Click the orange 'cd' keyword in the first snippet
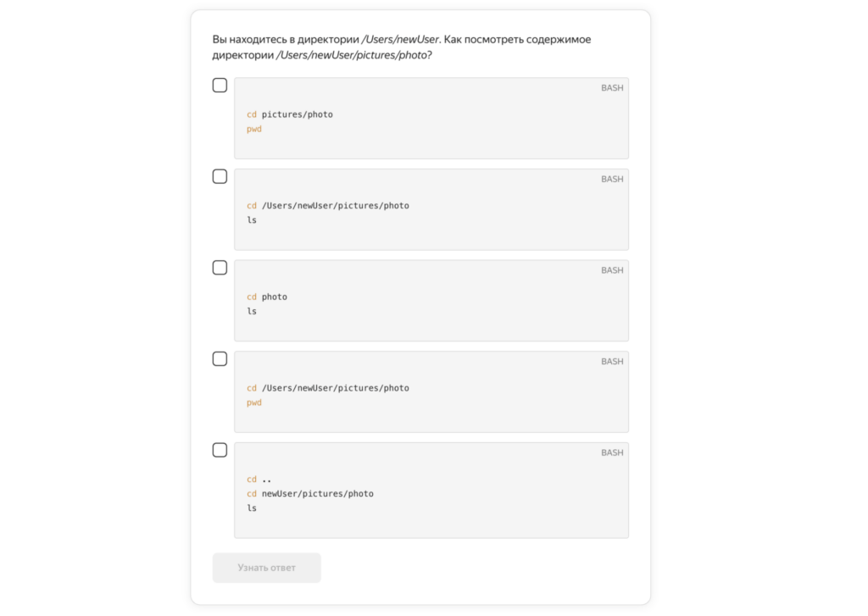 click(251, 114)
